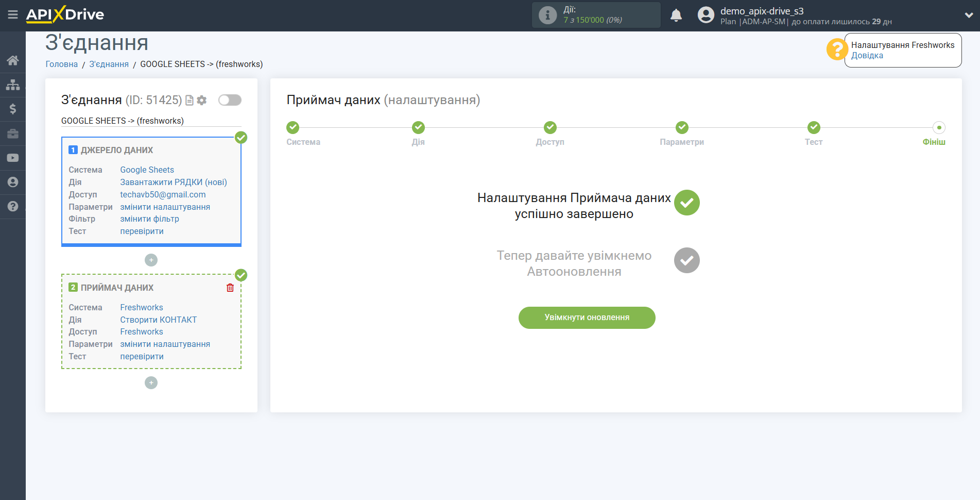Click the ПРИЙМАЧ ДАНИХ header

(x=117, y=288)
